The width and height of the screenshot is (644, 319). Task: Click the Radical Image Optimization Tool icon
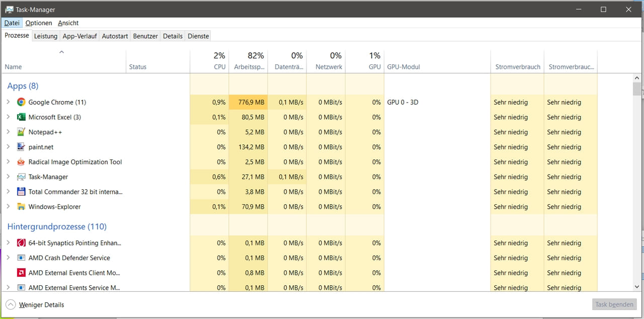click(21, 162)
